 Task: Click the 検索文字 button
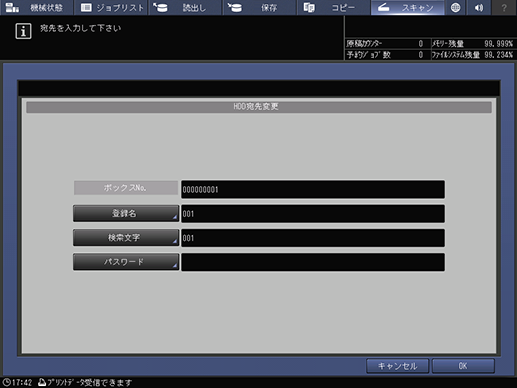126,238
